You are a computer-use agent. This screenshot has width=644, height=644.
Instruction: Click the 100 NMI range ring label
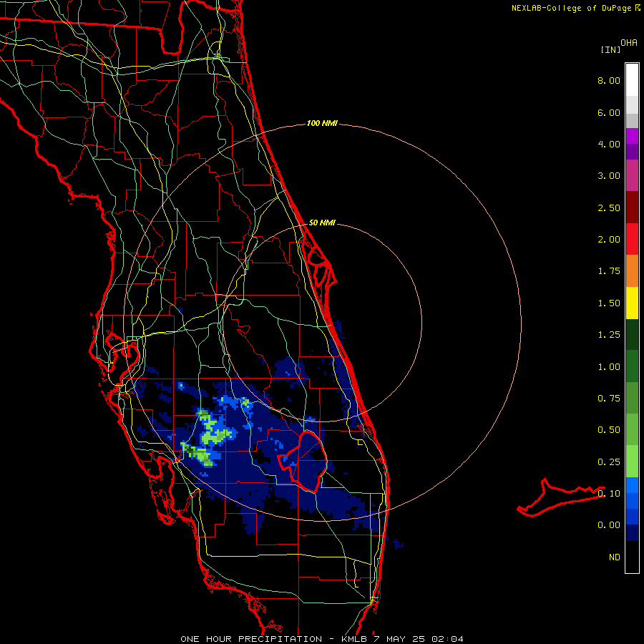coord(322,123)
